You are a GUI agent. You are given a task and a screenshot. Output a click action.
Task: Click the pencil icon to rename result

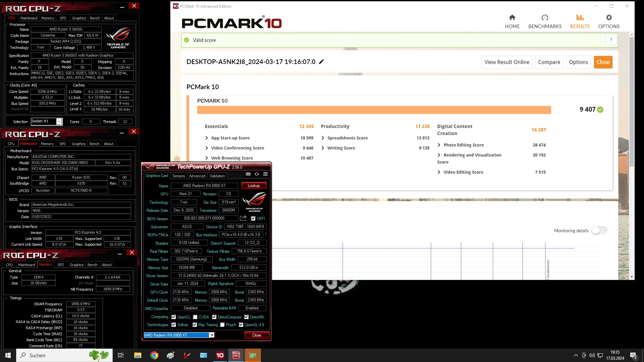[x=321, y=62]
